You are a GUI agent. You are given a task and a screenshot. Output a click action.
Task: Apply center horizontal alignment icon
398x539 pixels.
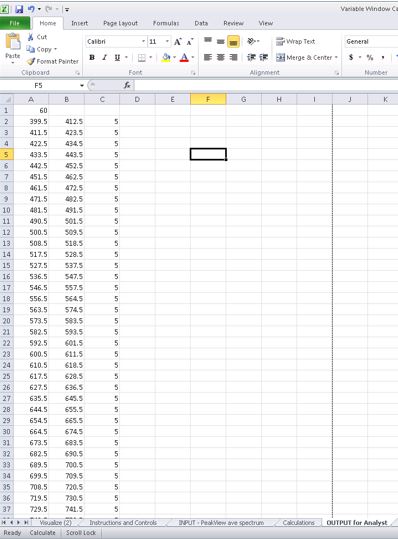pos(221,57)
